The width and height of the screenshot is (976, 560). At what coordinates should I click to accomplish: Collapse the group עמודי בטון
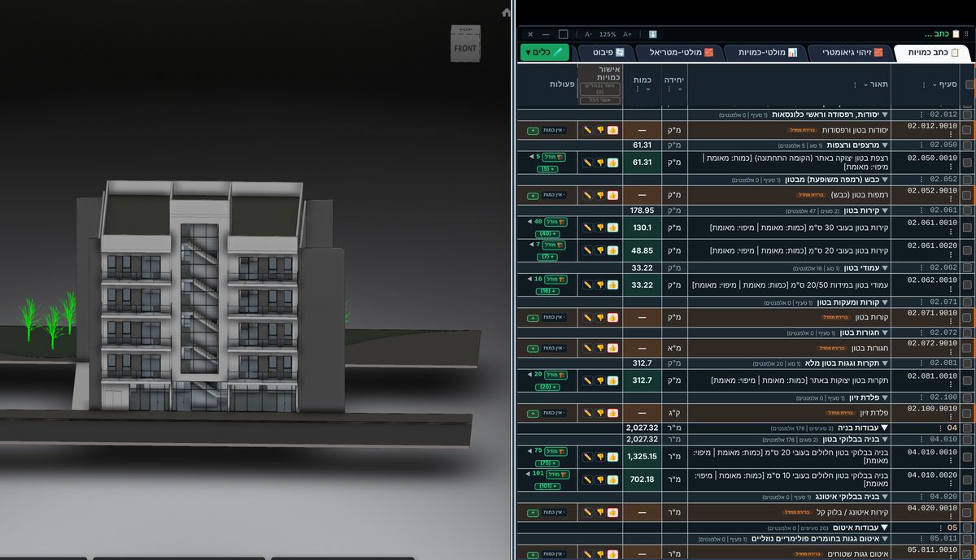885,267
